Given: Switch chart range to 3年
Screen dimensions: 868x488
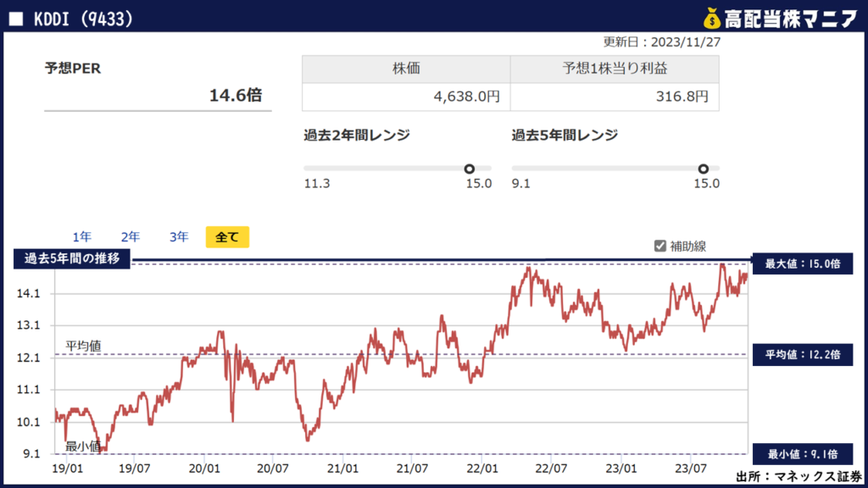Looking at the screenshot, I should [x=179, y=237].
